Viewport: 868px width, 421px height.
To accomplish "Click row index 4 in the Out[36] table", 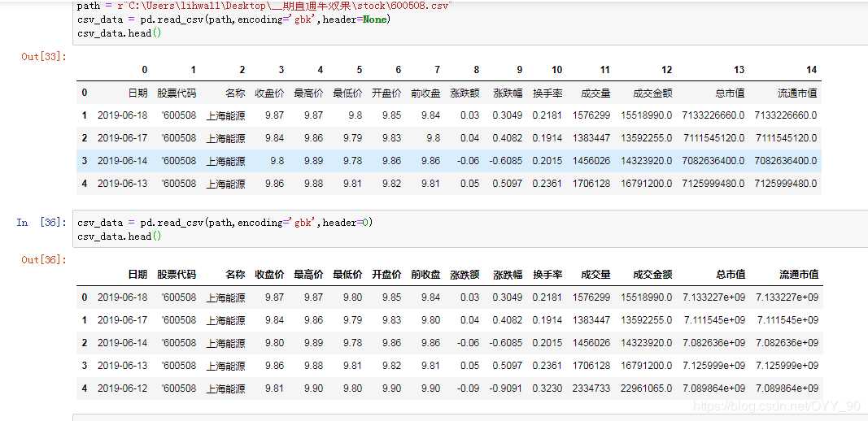I will click(84, 388).
